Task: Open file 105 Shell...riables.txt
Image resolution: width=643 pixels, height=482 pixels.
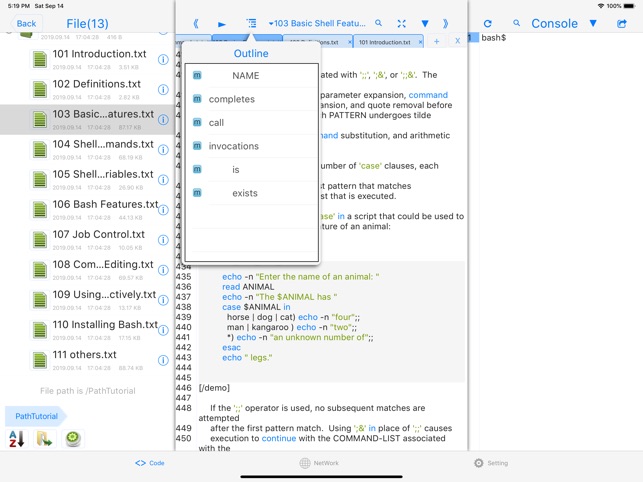Action: [x=87, y=180]
